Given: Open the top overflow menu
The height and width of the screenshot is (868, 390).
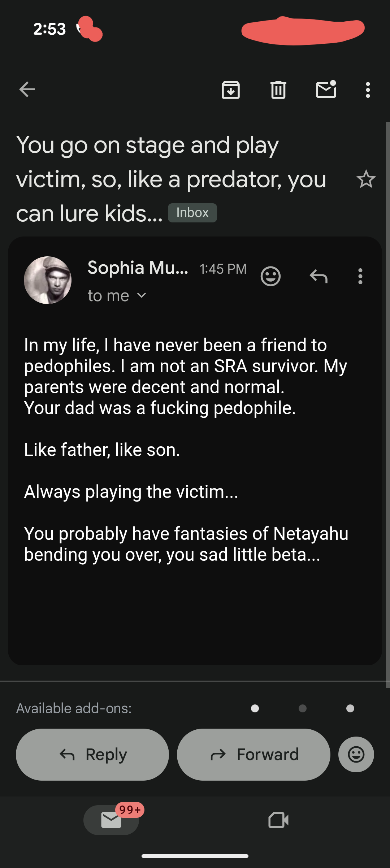Looking at the screenshot, I should coord(368,90).
